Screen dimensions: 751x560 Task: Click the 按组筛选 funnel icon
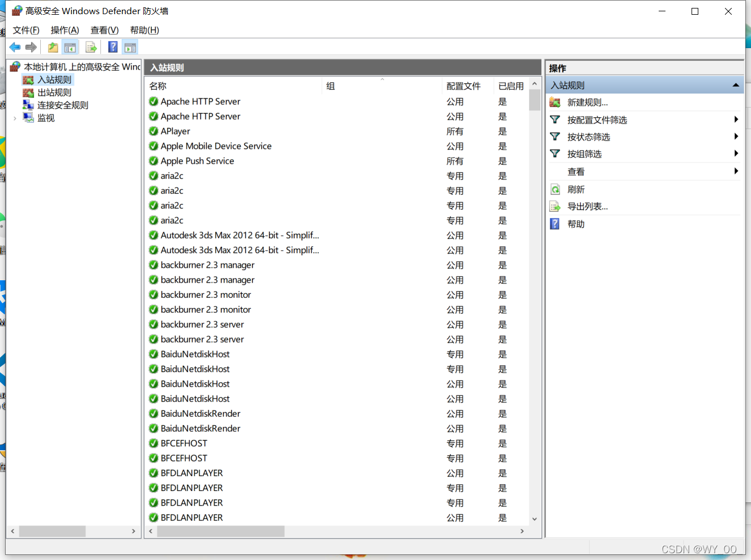click(x=555, y=153)
